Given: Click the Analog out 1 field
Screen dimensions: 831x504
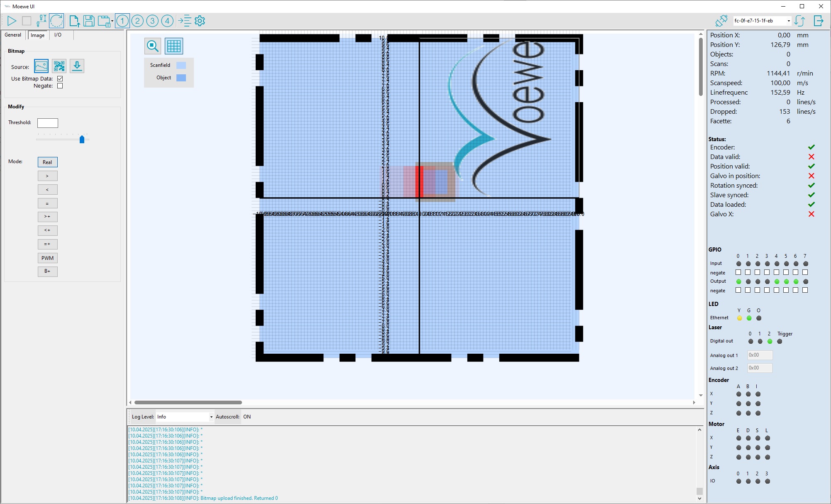Looking at the screenshot, I should click(x=760, y=355).
